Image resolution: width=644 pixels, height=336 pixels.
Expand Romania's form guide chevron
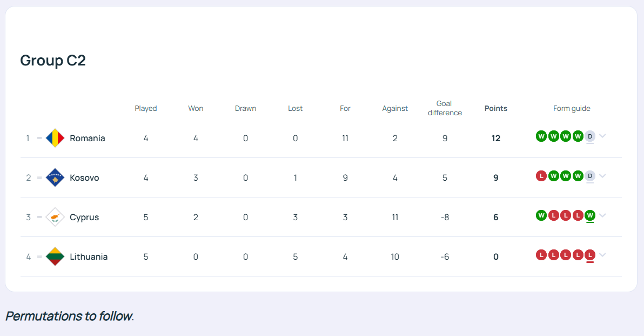click(602, 136)
